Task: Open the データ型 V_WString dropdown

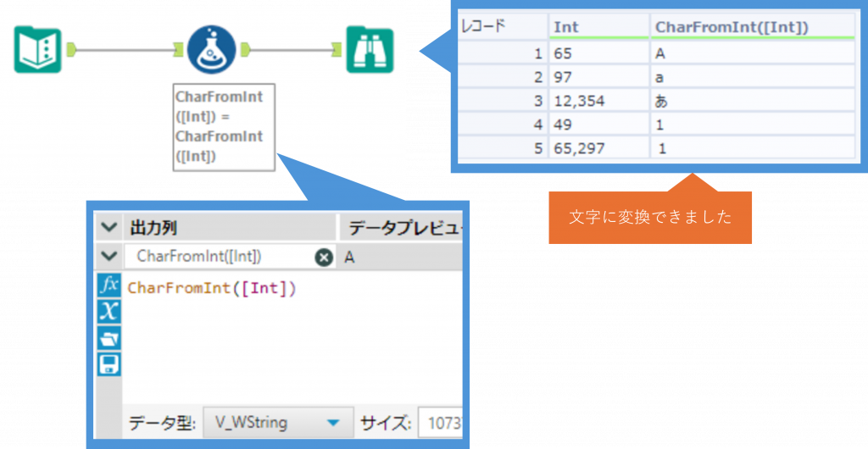Action: pyautogui.click(x=333, y=422)
